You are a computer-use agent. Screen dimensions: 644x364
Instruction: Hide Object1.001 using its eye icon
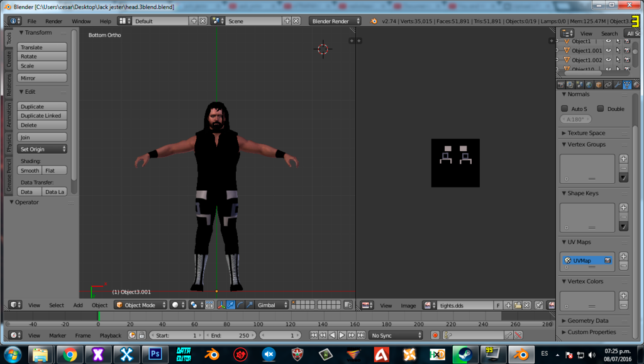click(608, 50)
